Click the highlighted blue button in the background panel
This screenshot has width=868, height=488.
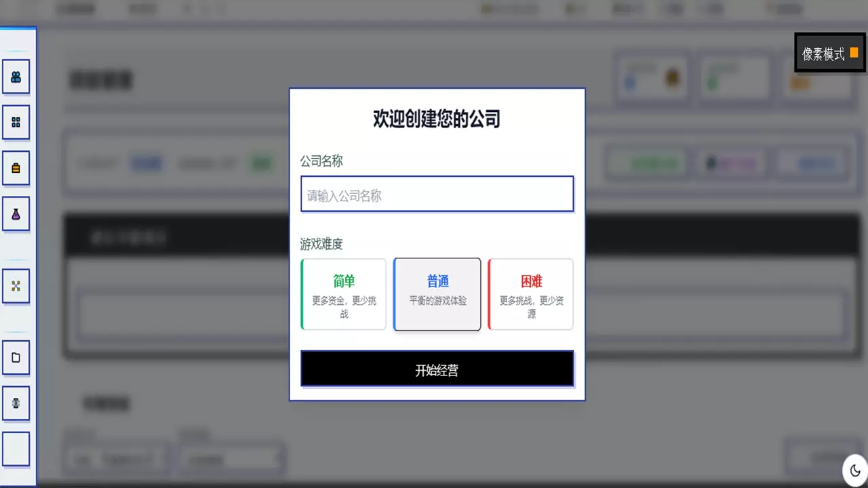pos(146,163)
